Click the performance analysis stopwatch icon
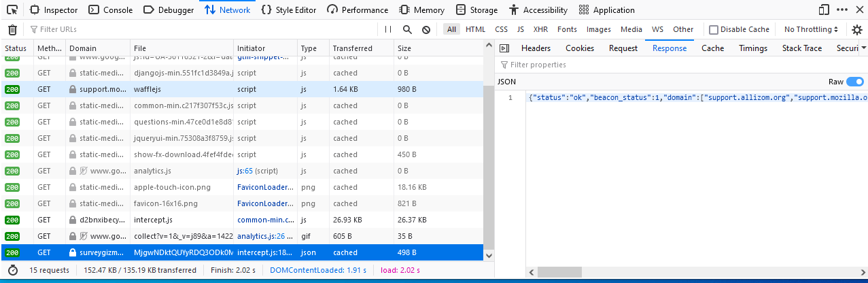Viewport: 868px width, 283px height. click(12, 270)
